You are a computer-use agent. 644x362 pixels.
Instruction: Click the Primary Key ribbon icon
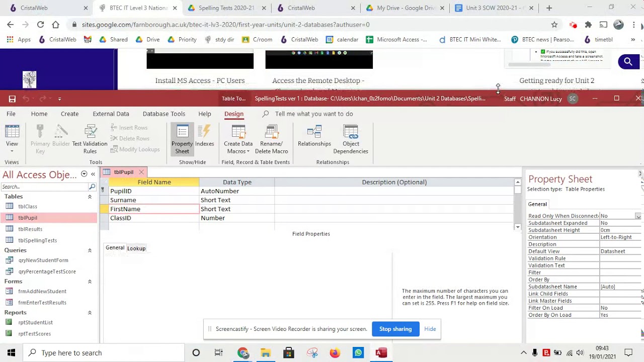click(40, 139)
